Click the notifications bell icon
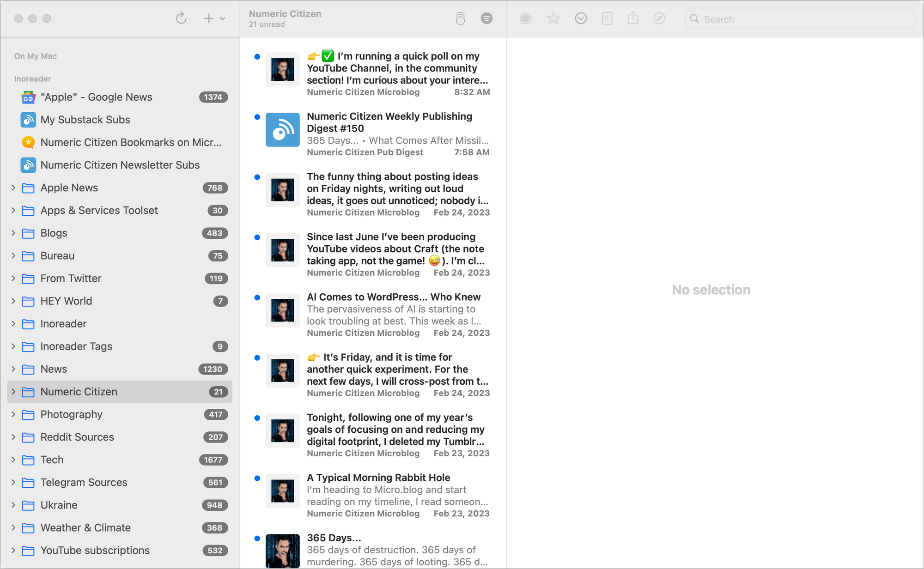The width and height of the screenshot is (924, 569). pos(460,18)
